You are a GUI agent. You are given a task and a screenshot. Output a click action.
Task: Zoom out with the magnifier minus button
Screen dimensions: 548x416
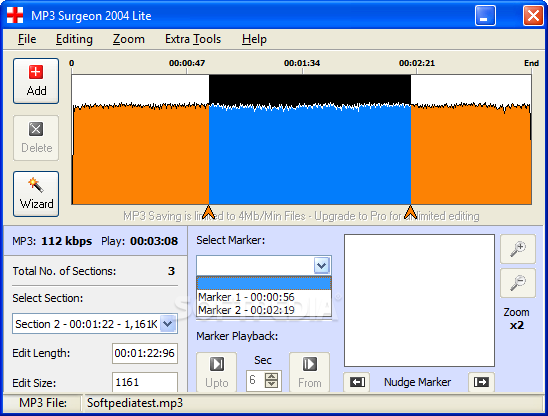[518, 283]
